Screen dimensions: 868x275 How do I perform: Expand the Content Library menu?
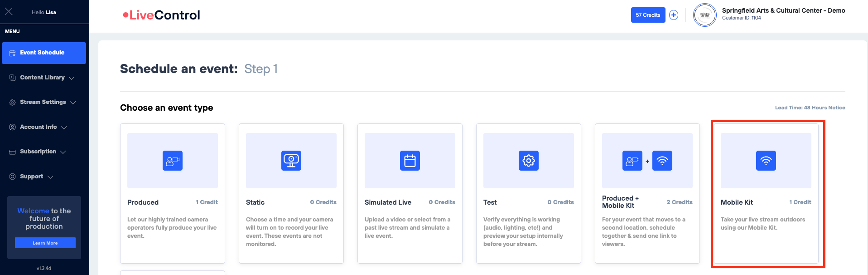(42, 78)
